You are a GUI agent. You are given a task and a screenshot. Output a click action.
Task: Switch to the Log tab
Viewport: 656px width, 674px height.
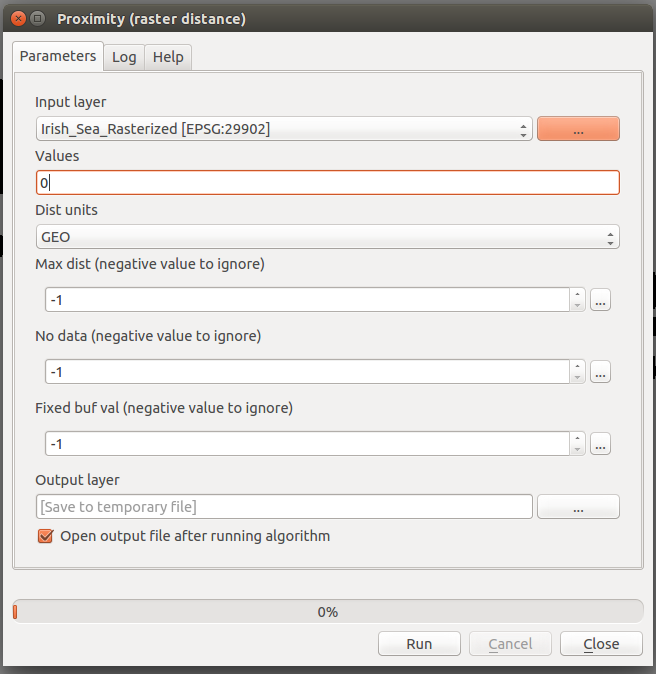coord(124,57)
